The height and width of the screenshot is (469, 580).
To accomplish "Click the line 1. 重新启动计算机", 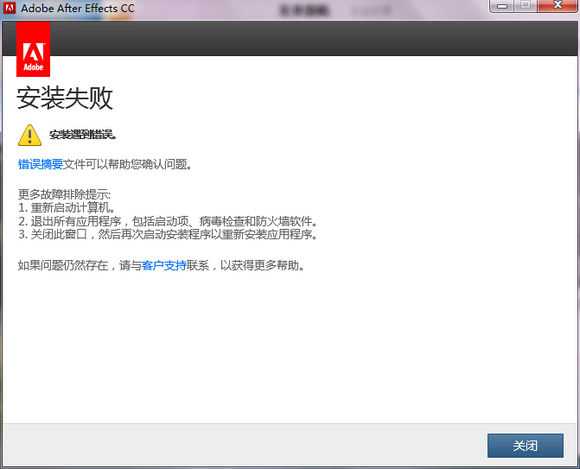I will (67, 207).
